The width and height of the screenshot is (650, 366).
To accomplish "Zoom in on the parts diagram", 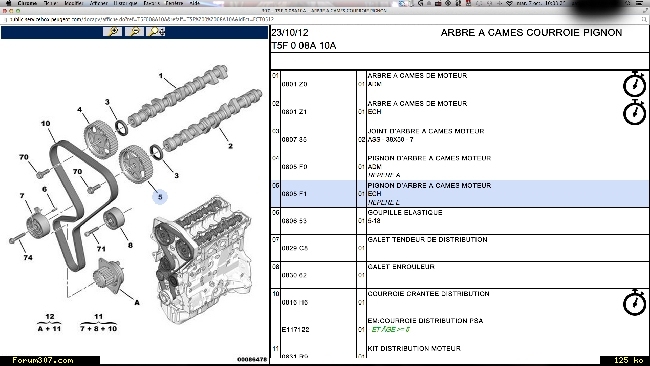I will point(112,32).
